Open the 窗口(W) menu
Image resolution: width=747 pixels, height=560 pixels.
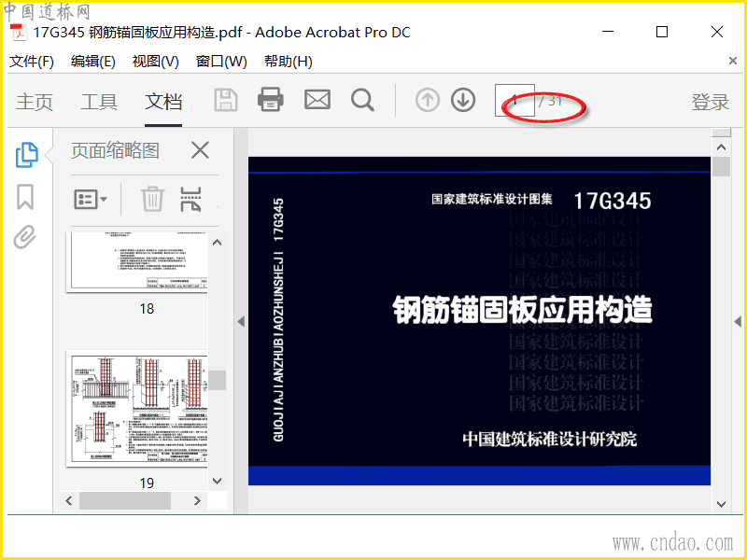pyautogui.click(x=221, y=62)
